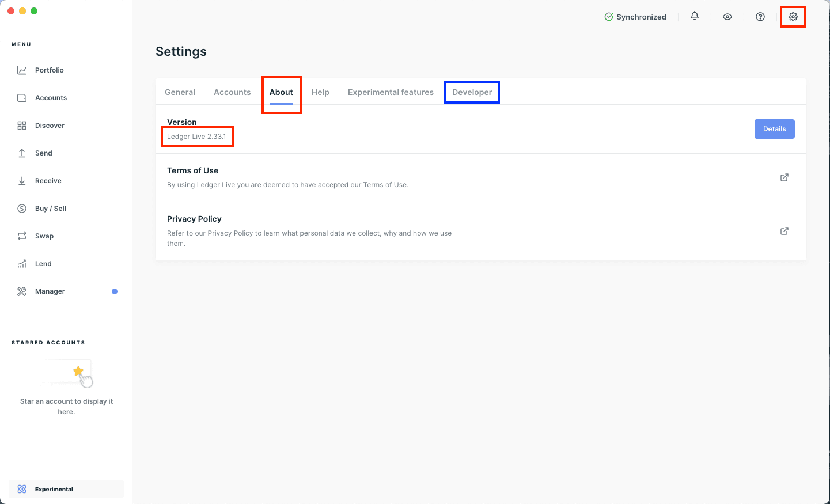830x504 pixels.
Task: Click the Accounts wallet icon
Action: (x=22, y=98)
